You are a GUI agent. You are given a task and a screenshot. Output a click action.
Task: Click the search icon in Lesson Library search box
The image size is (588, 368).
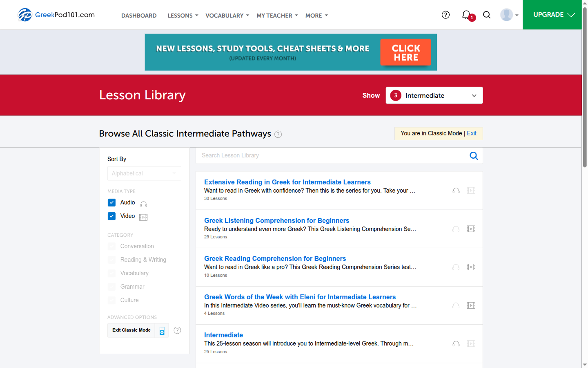[474, 155]
